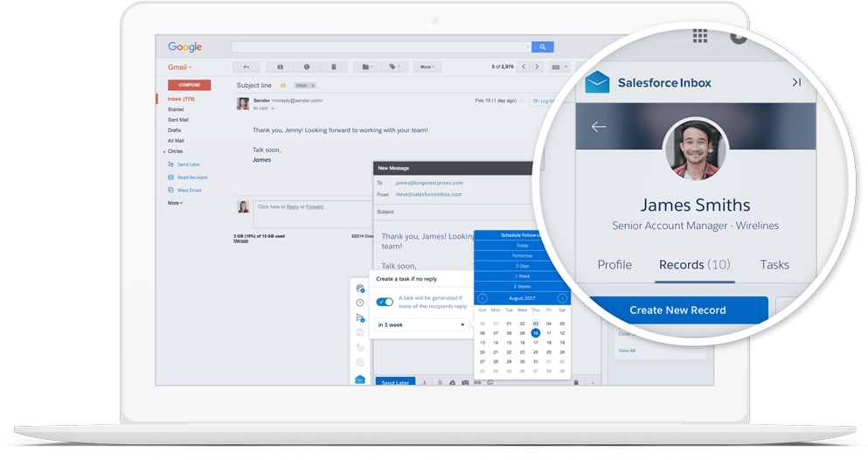This screenshot has width=868, height=460.
Task: Click the input tools keyboard icon
Action: (x=556, y=67)
